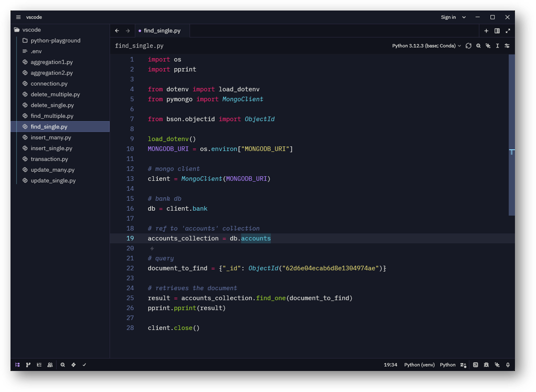Screen dimensions: 536x392
Task: Click line number 1 in the gutter
Action: (132, 60)
